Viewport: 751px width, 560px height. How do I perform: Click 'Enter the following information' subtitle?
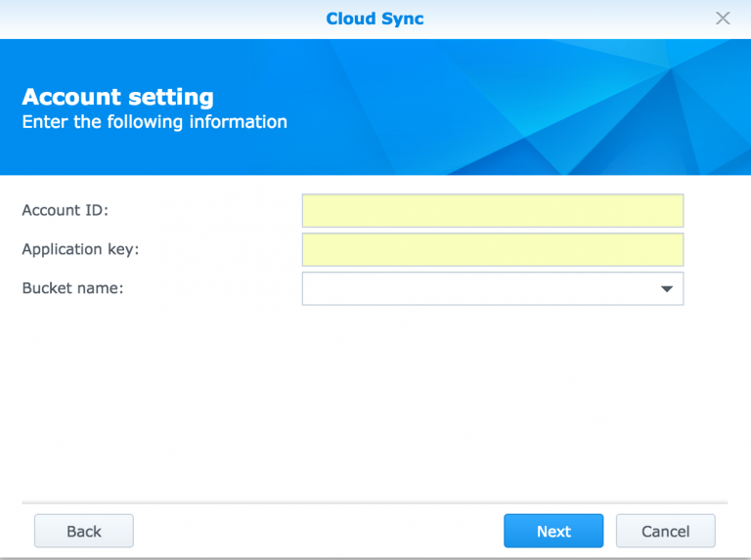(x=155, y=122)
